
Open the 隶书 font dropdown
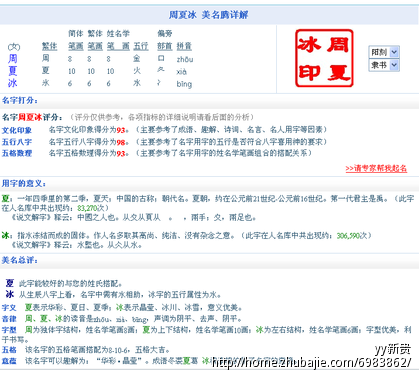point(384,65)
